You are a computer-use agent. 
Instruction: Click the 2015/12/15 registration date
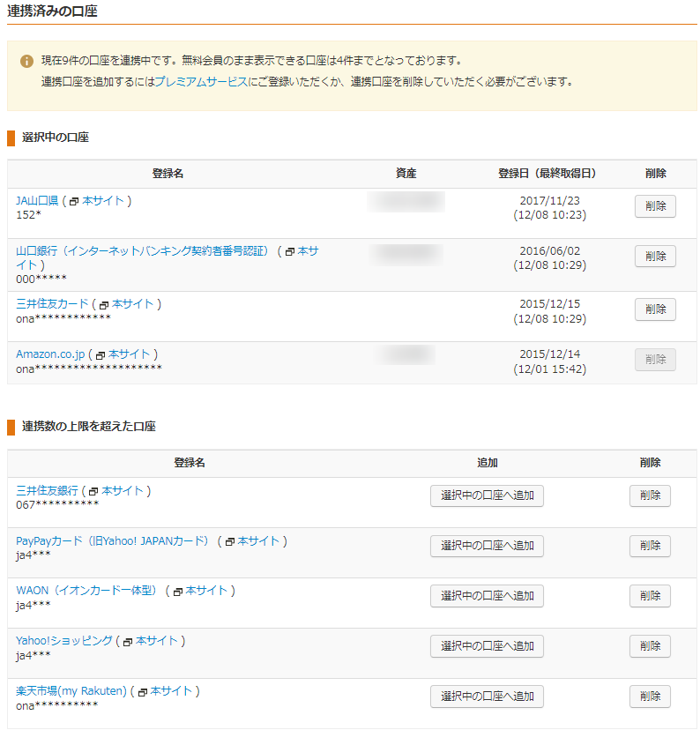[x=549, y=304]
